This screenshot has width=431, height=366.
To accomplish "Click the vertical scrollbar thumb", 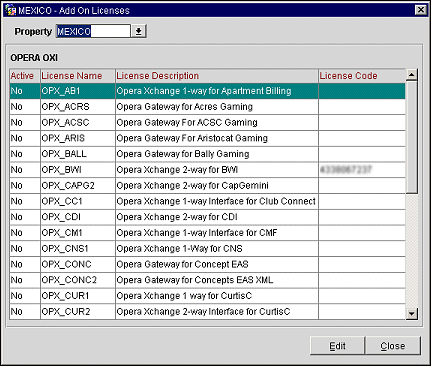I will coord(412,137).
